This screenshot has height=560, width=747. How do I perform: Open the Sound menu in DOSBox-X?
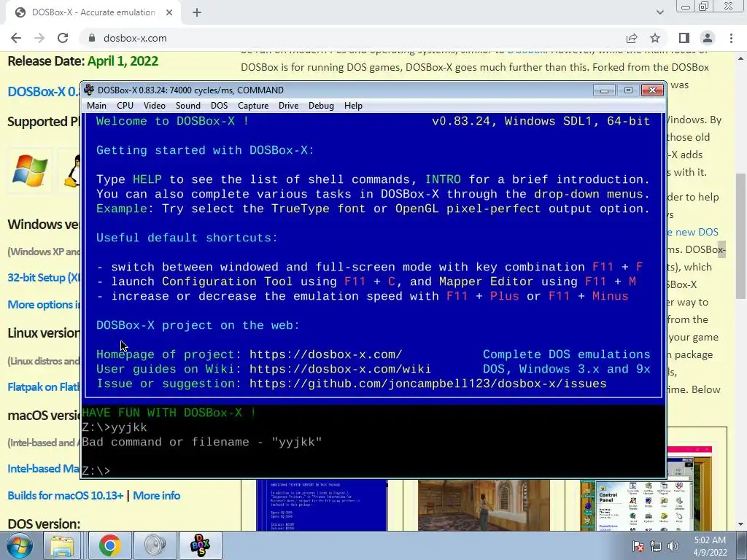coord(187,106)
